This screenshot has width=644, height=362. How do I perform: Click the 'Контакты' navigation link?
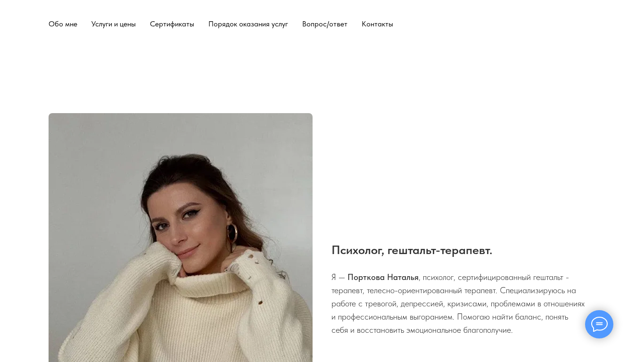click(377, 24)
